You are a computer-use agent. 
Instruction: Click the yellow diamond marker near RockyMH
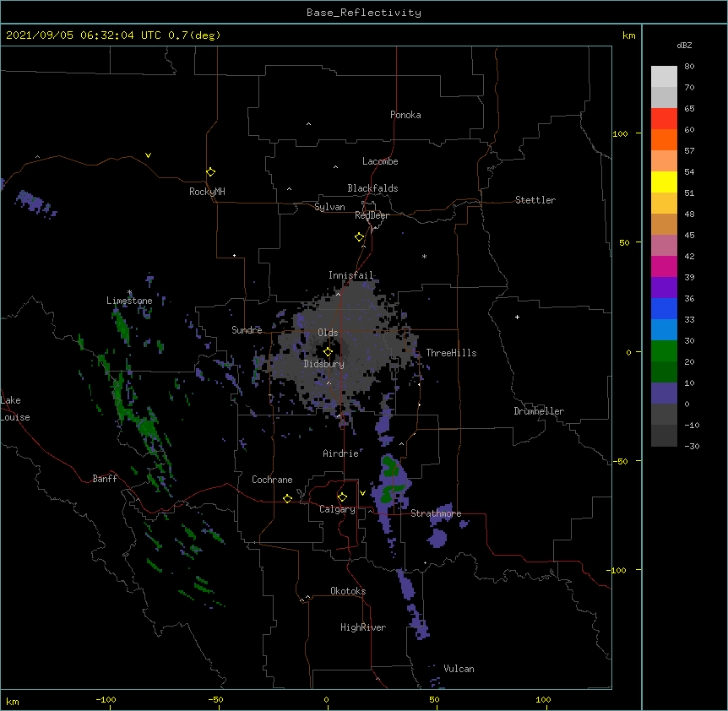pos(211,172)
